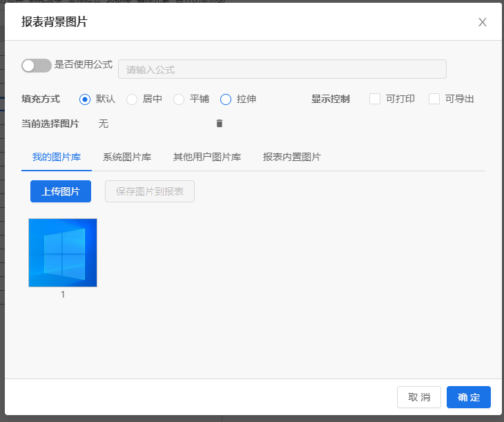Click the 上传图片 button
Viewport: 504px width, 422px height.
(x=61, y=191)
